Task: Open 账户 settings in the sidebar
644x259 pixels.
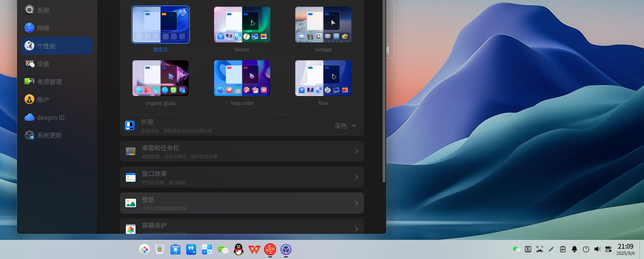Action: 57,99
